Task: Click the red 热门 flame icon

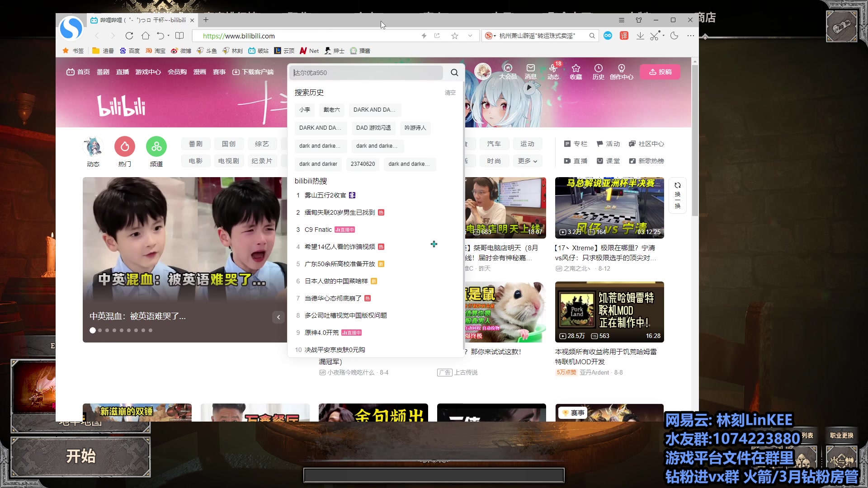Action: coord(125,146)
